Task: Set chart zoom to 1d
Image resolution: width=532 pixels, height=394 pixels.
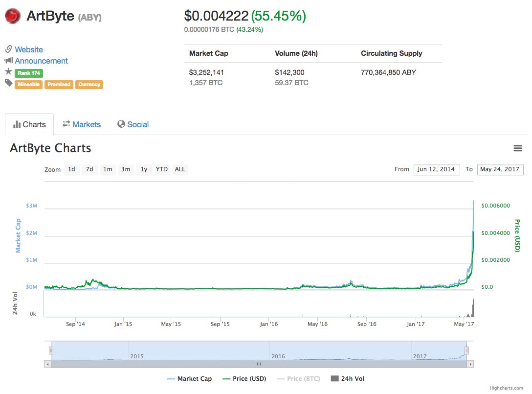Action: click(x=71, y=169)
